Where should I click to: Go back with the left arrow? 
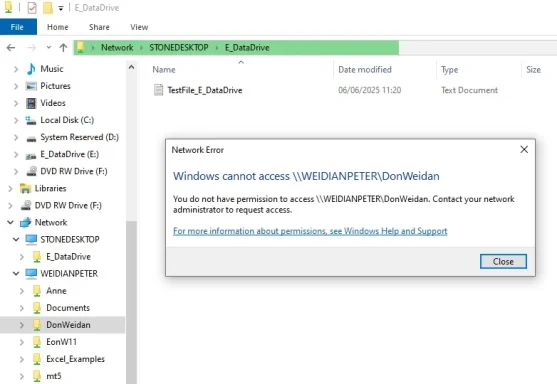click(x=11, y=48)
